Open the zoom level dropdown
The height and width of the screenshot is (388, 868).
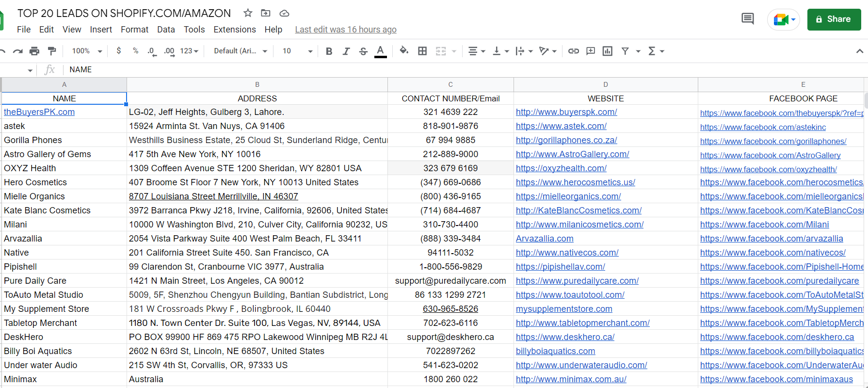pos(87,51)
